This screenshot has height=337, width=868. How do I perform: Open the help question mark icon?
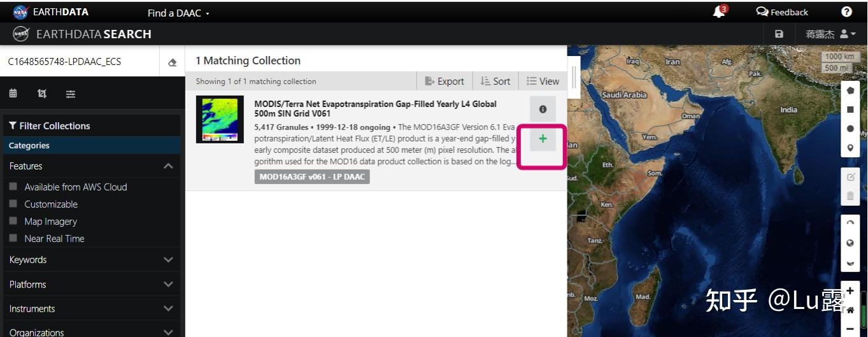click(x=846, y=11)
